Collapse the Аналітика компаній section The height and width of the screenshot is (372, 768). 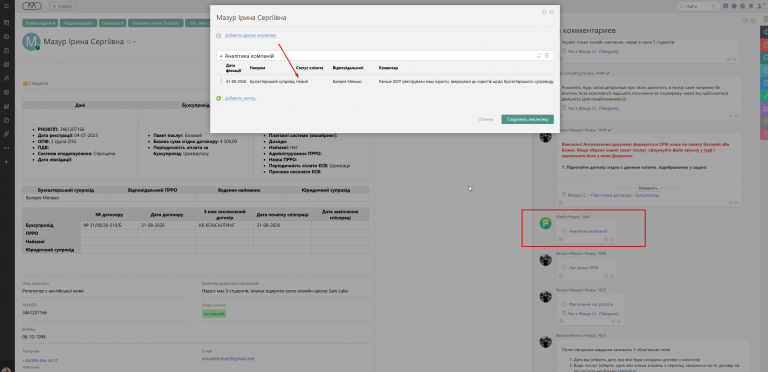(x=221, y=56)
